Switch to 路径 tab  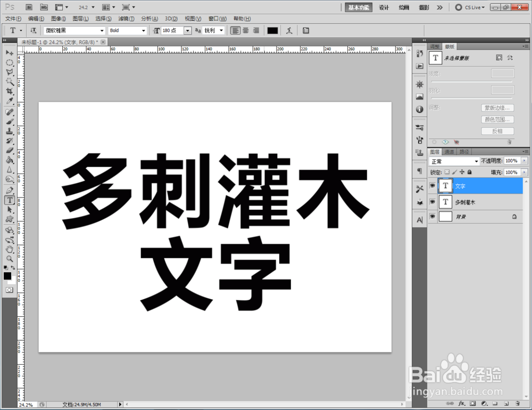[x=464, y=152]
